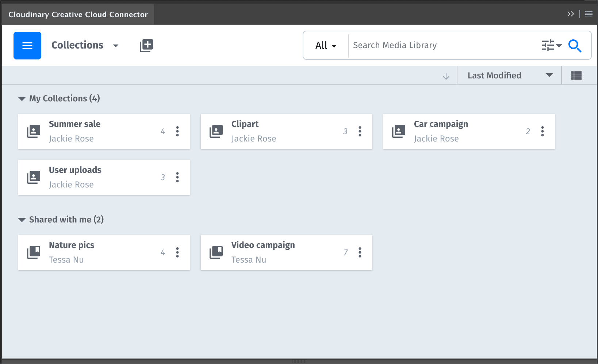Open the All asset type dropdown
The image size is (598, 364).
click(325, 46)
